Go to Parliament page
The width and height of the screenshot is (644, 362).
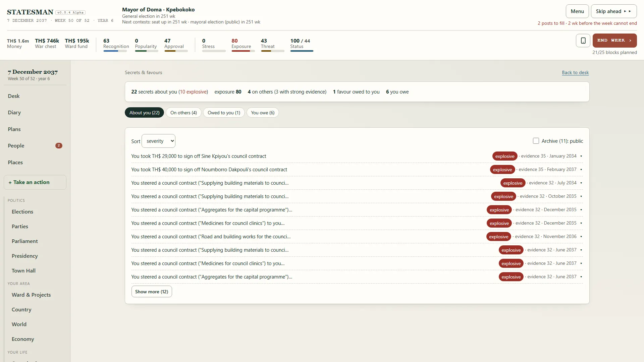pyautogui.click(x=25, y=241)
